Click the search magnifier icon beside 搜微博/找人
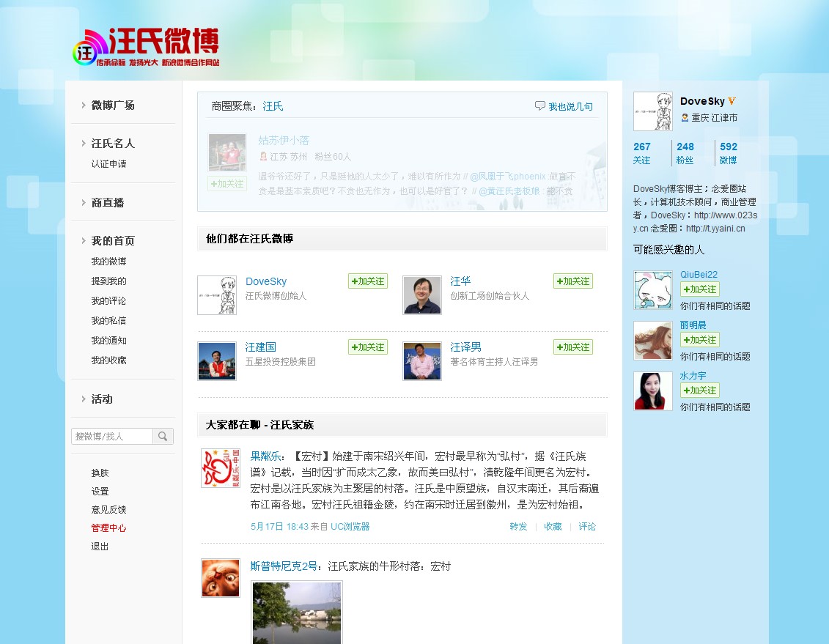 [162, 436]
